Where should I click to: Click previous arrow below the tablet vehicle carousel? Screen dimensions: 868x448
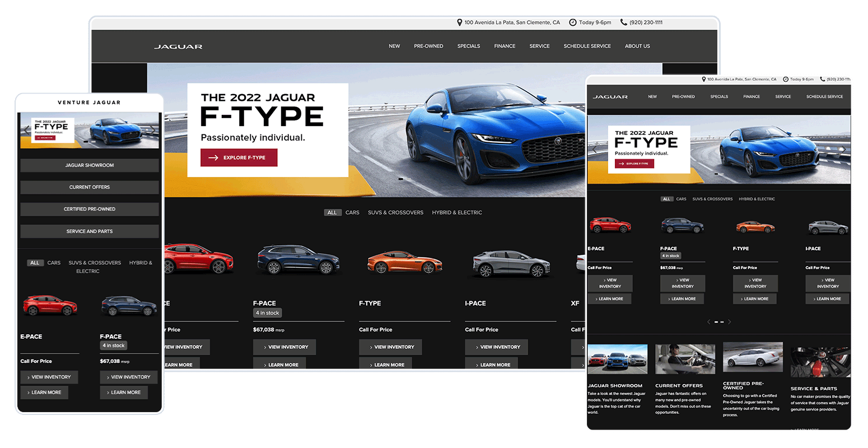pyautogui.click(x=709, y=322)
